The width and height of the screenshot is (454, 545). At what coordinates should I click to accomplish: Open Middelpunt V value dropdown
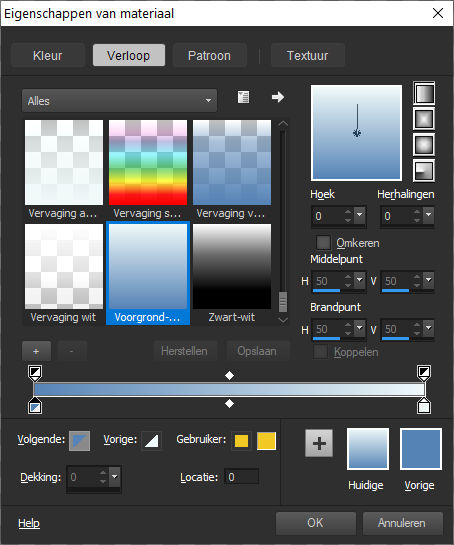(429, 280)
